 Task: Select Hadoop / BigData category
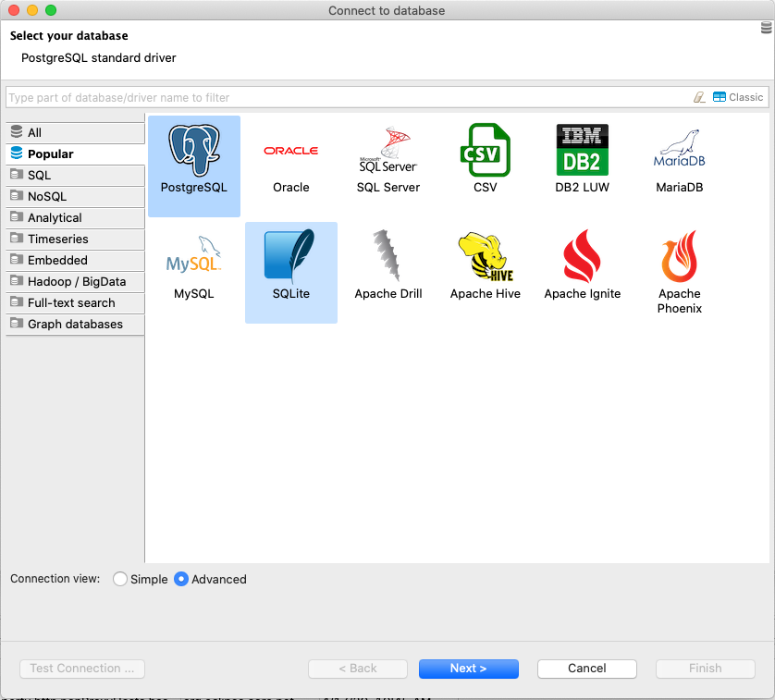tap(75, 281)
